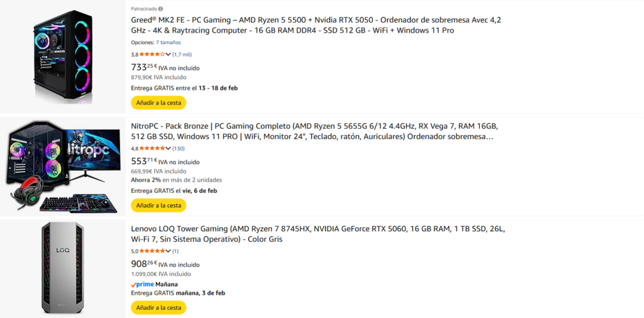Expand rating breakdown chevron for Greed MK2

click(x=169, y=55)
